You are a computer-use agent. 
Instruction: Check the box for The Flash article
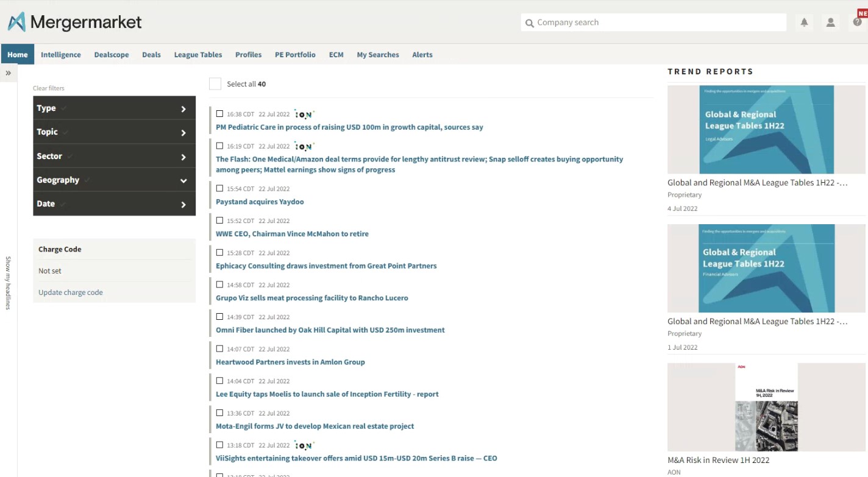(x=219, y=146)
